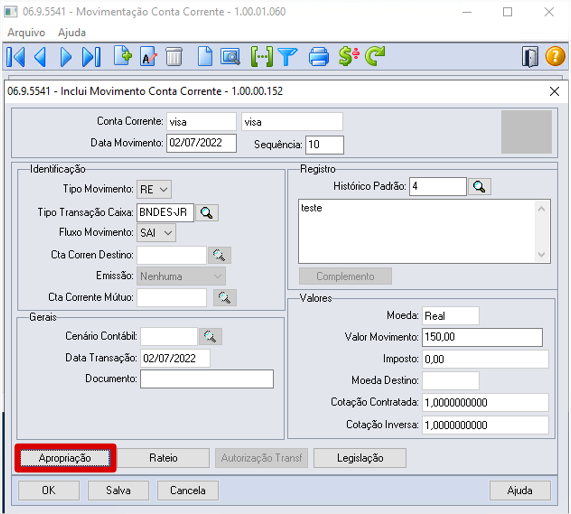
Task: Click the trash delete icon
Action: 174,57
